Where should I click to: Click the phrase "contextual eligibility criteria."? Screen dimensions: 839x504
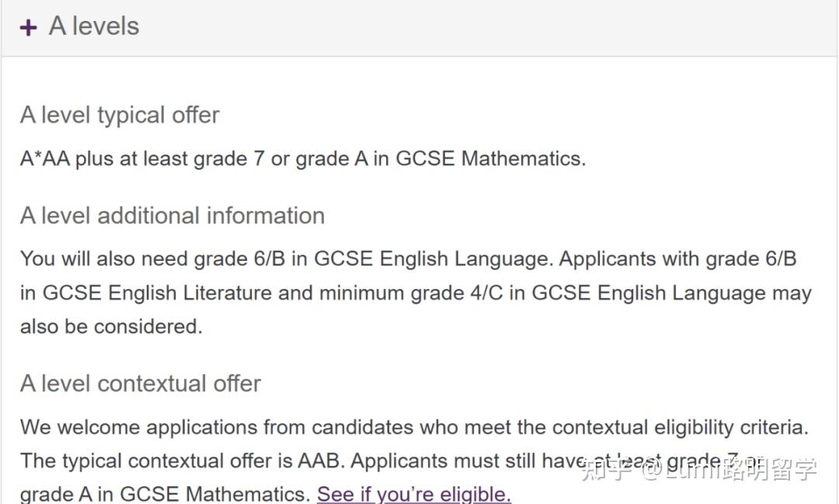click(680, 427)
